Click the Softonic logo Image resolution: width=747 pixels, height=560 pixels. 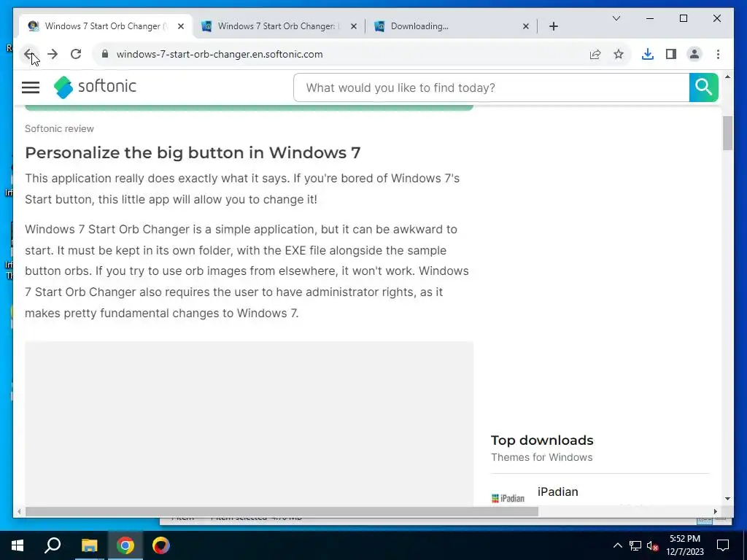click(95, 87)
